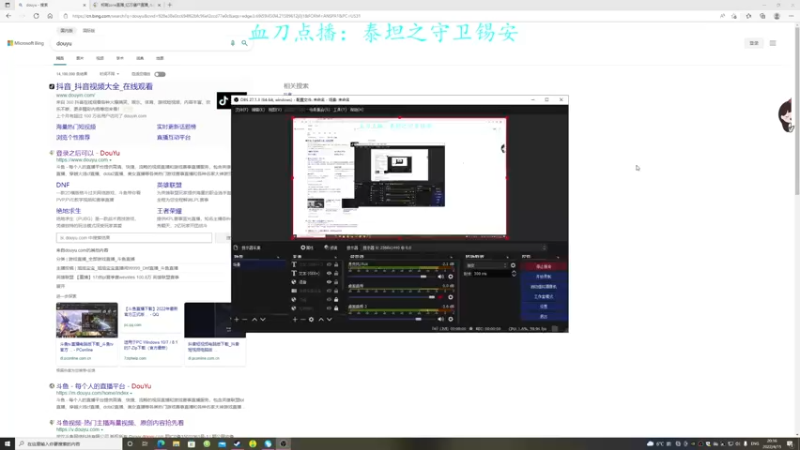800x450 pixels.
Task: Toggle the lock icon of the 文本 (GDI+) source
Action: click(x=336, y=273)
